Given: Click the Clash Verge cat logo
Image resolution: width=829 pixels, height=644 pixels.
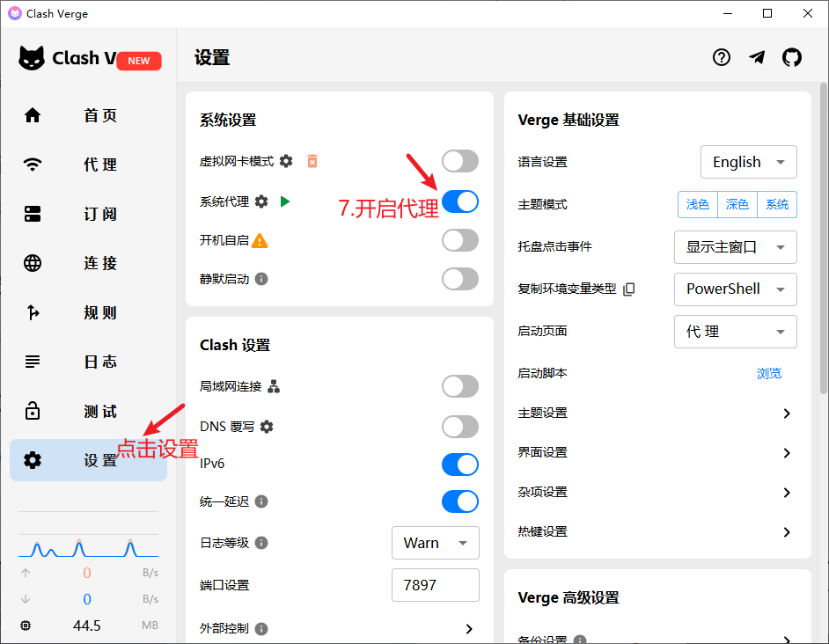Looking at the screenshot, I should click(32, 58).
